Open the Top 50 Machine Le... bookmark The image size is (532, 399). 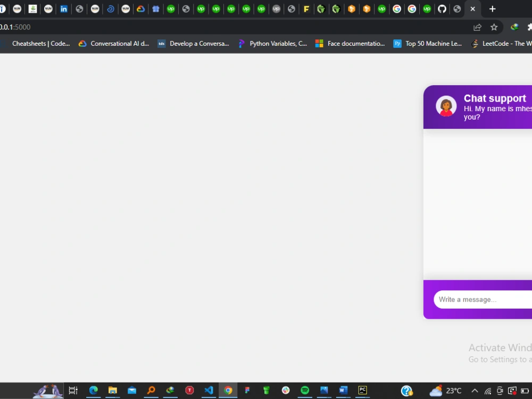pos(428,44)
